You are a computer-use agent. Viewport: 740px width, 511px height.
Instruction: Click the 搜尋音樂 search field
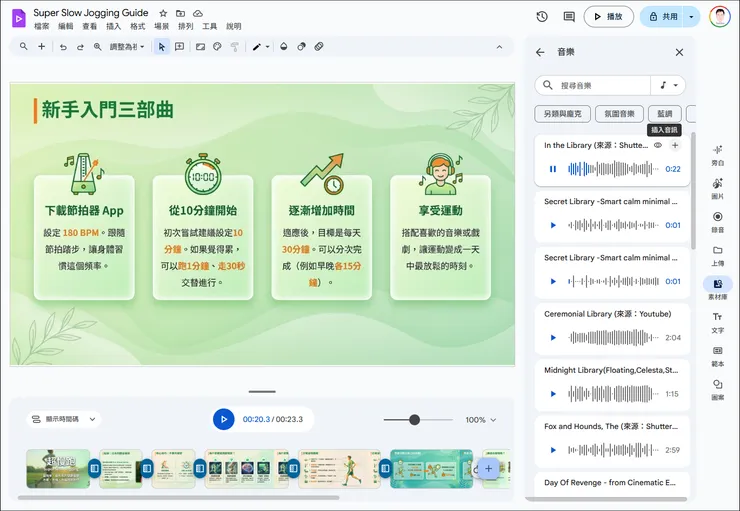(x=593, y=85)
